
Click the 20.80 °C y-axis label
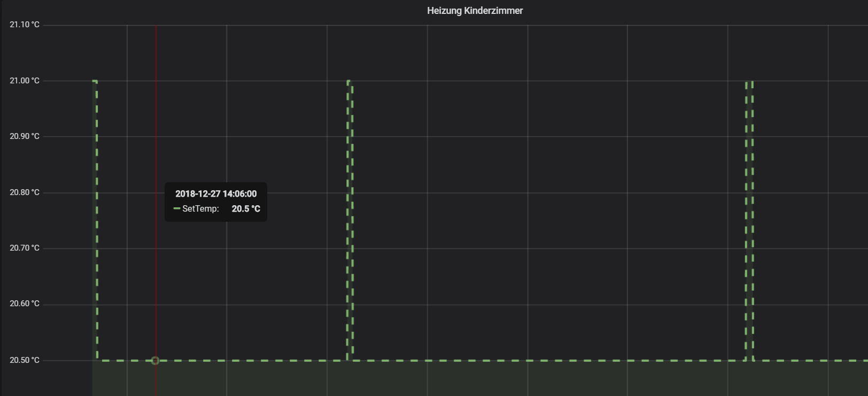pyautogui.click(x=25, y=192)
